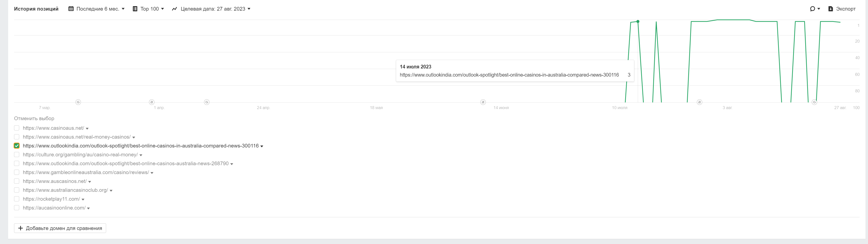Image resolution: width=868 pixels, height=244 pixels.
Task: Click the table icon beside Top 100
Action: click(x=135, y=9)
